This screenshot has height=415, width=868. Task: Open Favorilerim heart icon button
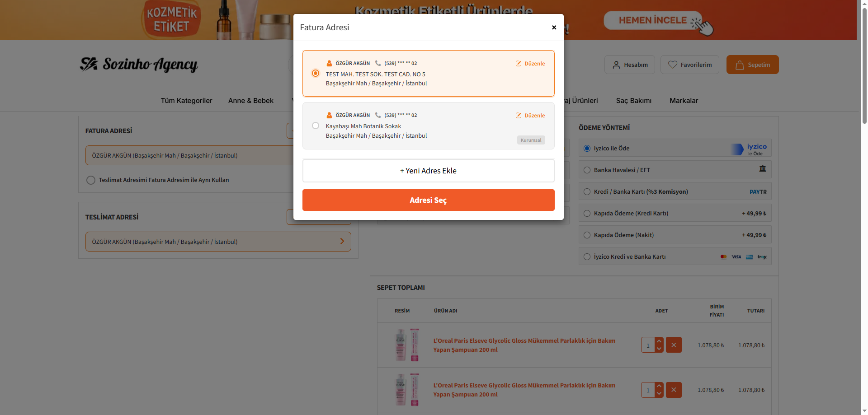tap(689, 65)
